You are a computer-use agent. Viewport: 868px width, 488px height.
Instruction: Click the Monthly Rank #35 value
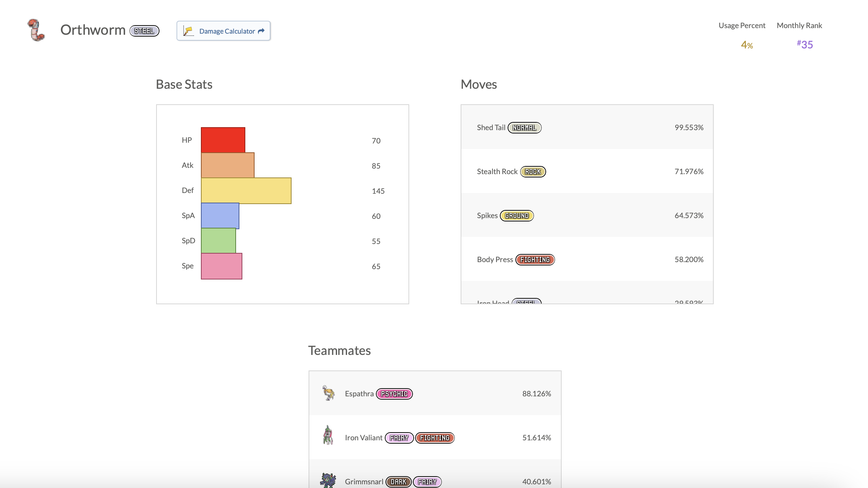tap(805, 45)
